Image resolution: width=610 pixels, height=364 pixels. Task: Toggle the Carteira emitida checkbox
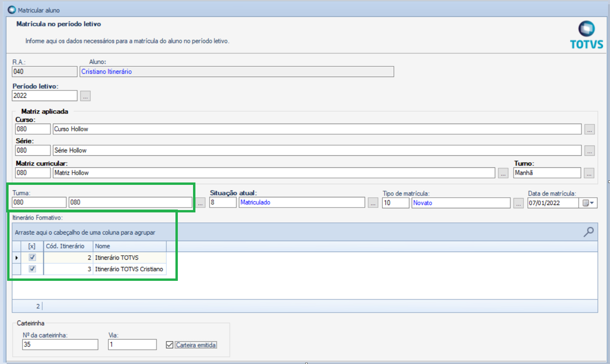169,345
